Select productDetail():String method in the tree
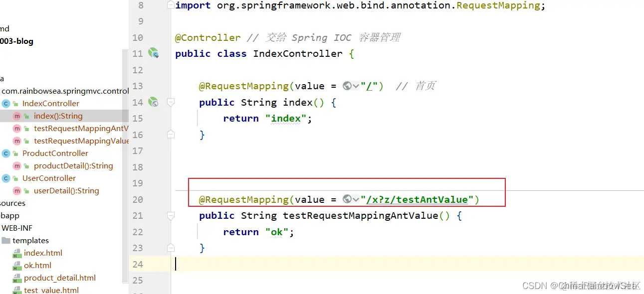Viewport: 644px width, 294px height. coord(73,165)
